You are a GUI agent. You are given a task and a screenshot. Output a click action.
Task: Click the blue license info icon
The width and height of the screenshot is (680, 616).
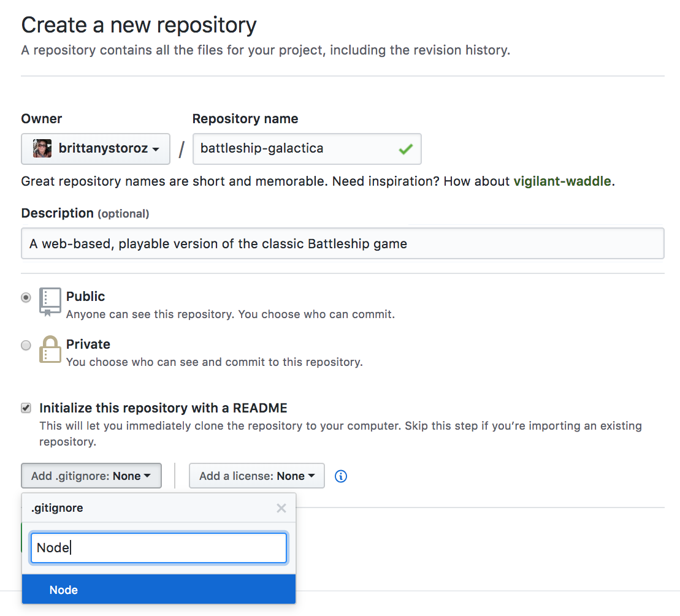[x=341, y=476]
